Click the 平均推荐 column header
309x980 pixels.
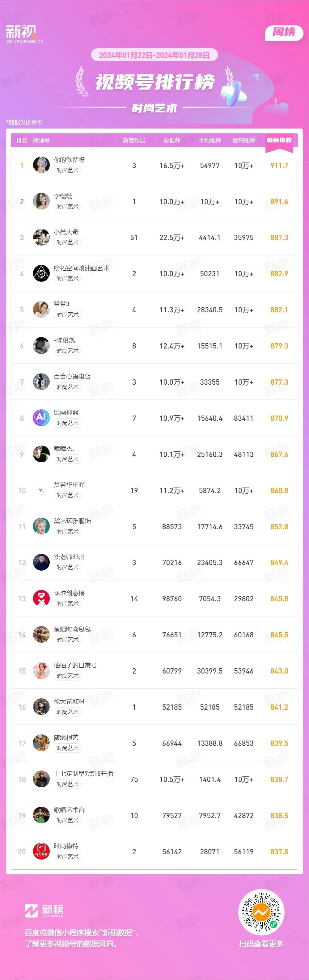(210, 141)
